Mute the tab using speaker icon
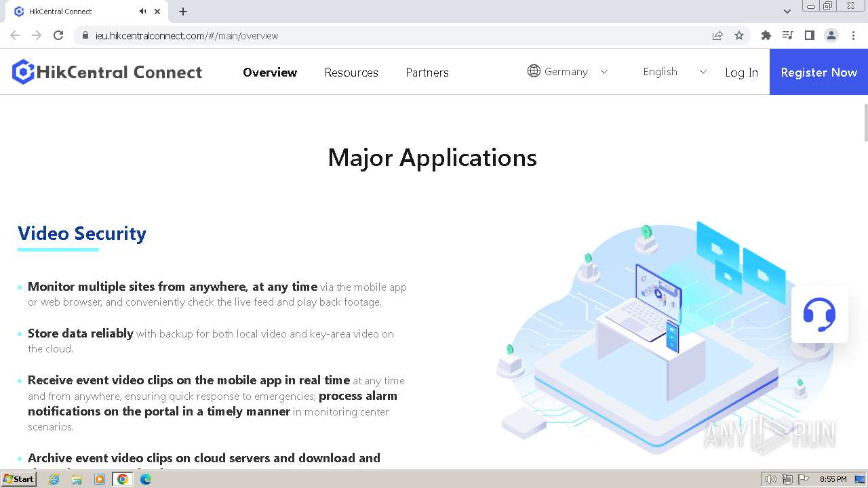This screenshot has width=868, height=488. 143,12
